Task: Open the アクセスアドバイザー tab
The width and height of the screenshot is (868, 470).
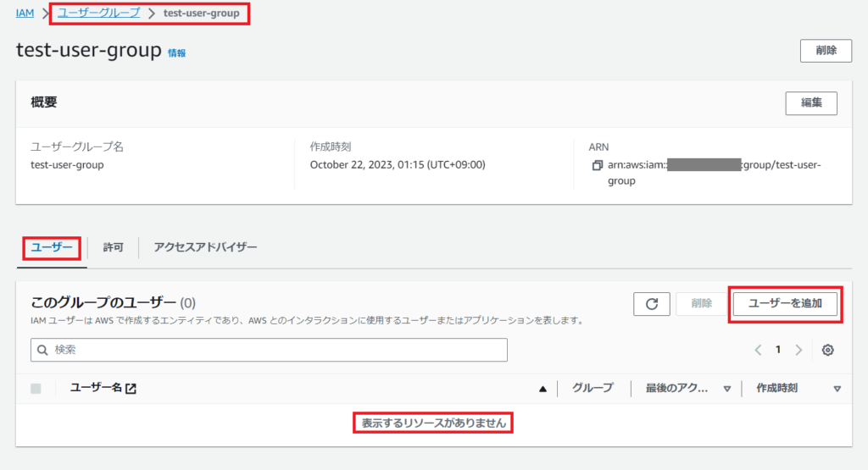Action: [205, 247]
